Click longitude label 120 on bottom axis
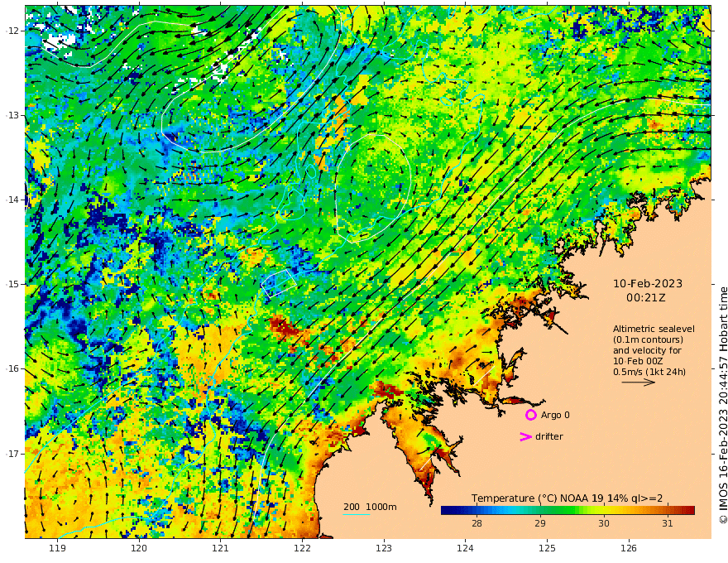 139,548
